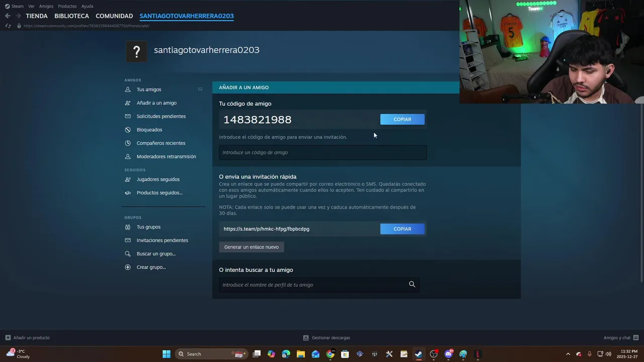Screen dimensions: 644x362
Task: Open Microsoft Edge from the taskbar
Action: point(286,354)
